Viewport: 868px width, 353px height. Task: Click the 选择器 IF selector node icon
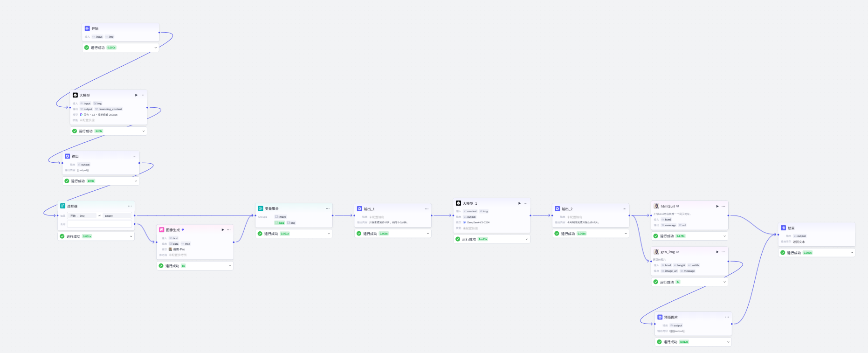[62, 206]
